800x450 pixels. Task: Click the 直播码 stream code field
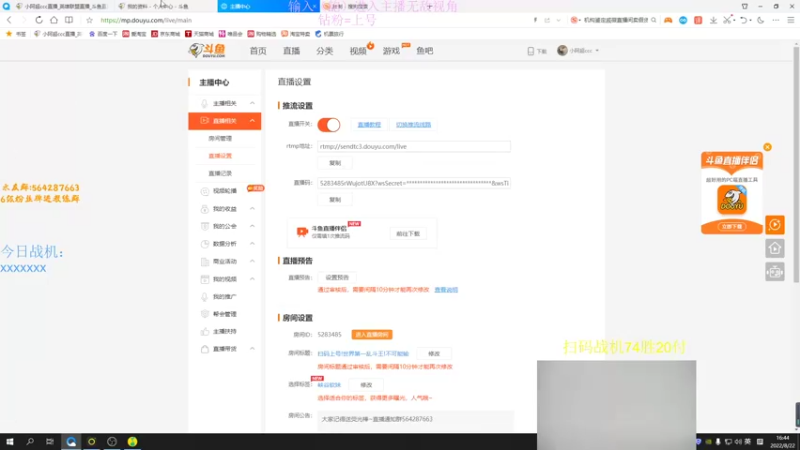414,183
